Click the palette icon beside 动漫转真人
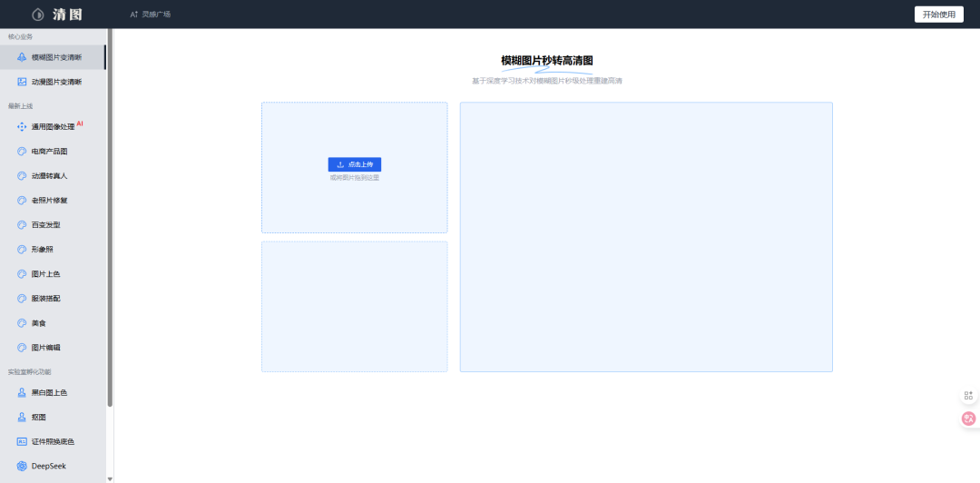 coord(22,176)
